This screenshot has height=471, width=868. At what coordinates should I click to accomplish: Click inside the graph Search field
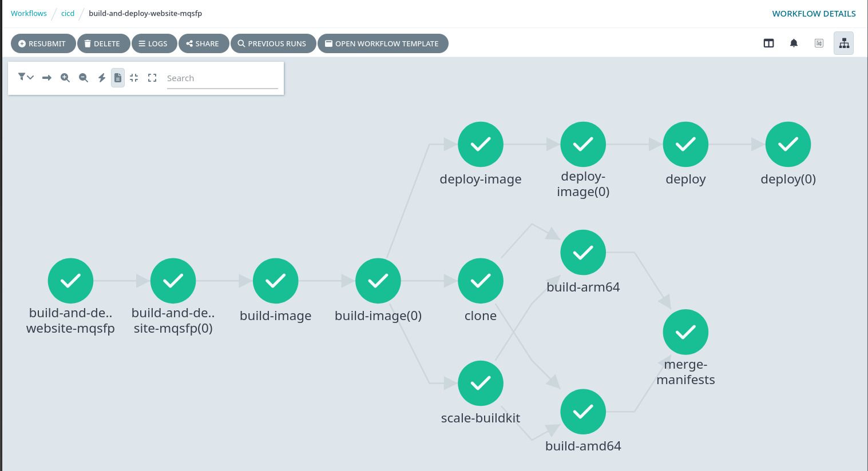click(x=223, y=78)
